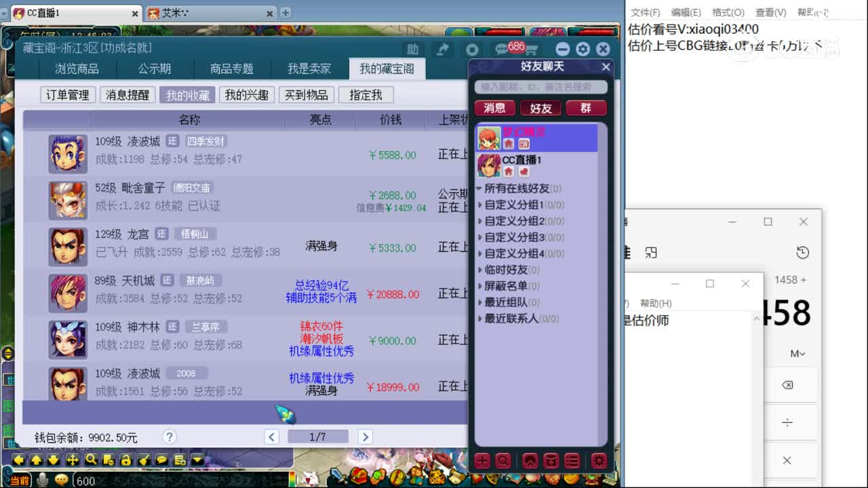This screenshot has height=488, width=868.
Task: Click the list icon in friend chat bottom bar
Action: pos(572,461)
